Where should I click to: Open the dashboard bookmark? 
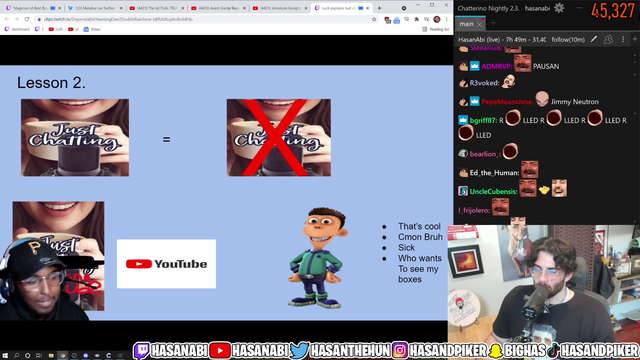point(17,29)
